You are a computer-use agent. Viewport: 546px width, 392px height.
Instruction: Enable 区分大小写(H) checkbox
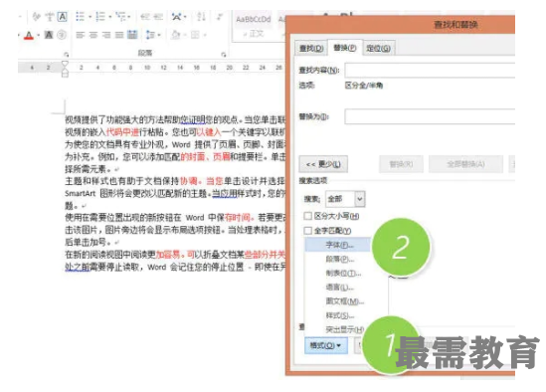pos(308,216)
